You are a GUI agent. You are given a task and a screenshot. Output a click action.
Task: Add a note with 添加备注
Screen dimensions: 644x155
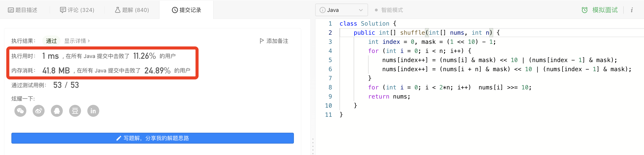[x=274, y=41]
